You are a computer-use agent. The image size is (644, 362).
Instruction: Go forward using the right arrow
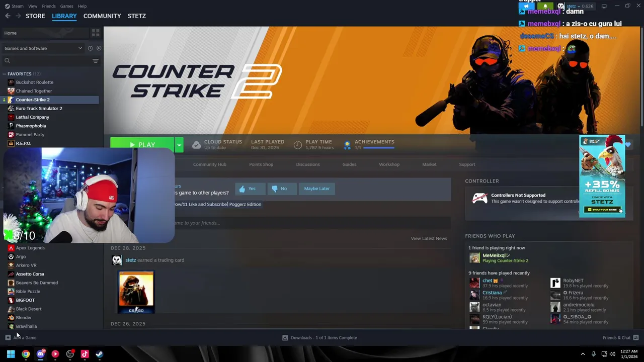pos(18,16)
